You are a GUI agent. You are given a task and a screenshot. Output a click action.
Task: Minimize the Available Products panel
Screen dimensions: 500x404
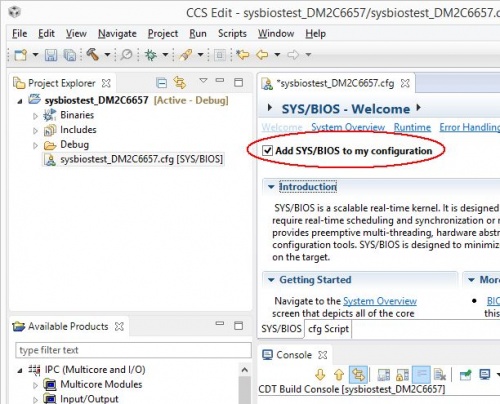tap(220, 323)
